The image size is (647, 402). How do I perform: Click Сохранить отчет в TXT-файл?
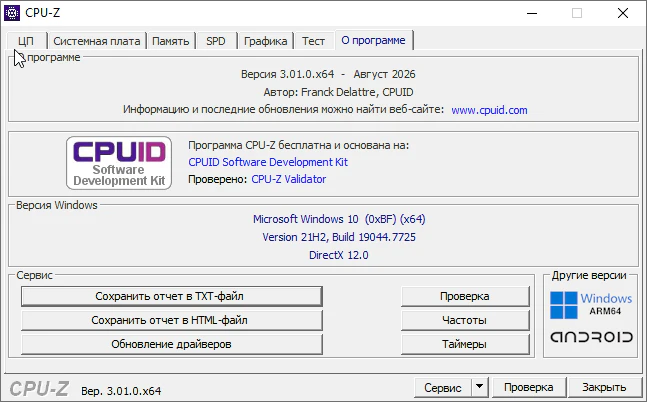(172, 296)
